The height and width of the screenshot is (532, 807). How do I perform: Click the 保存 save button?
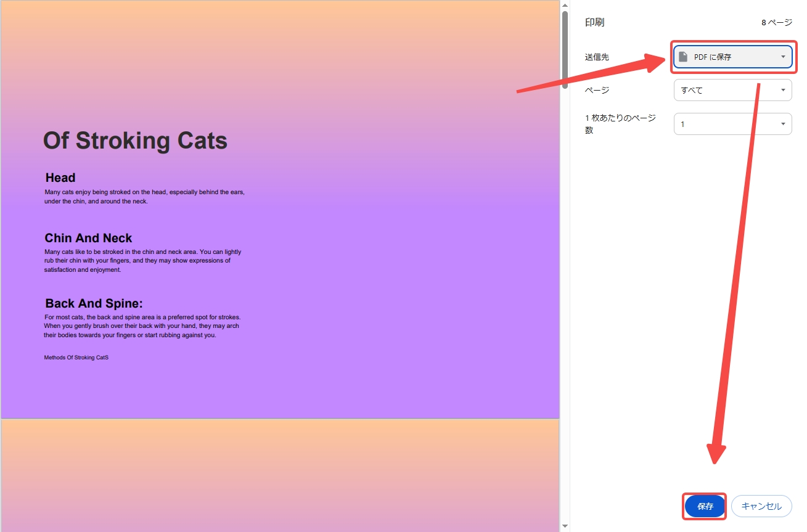coord(705,506)
